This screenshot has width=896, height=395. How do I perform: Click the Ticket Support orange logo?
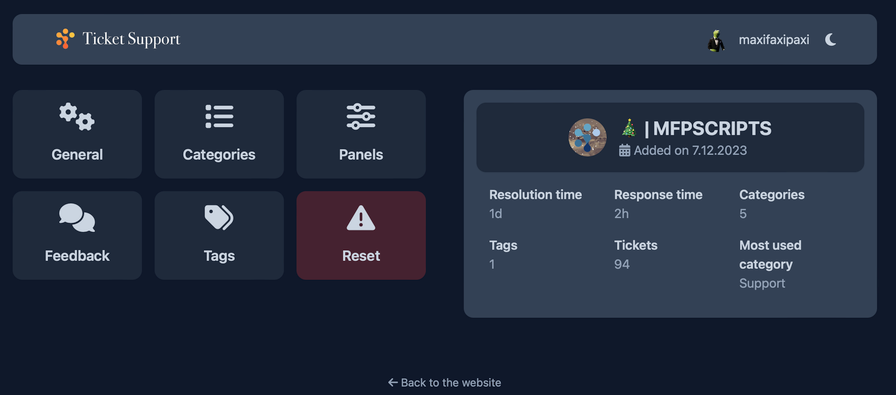(65, 39)
